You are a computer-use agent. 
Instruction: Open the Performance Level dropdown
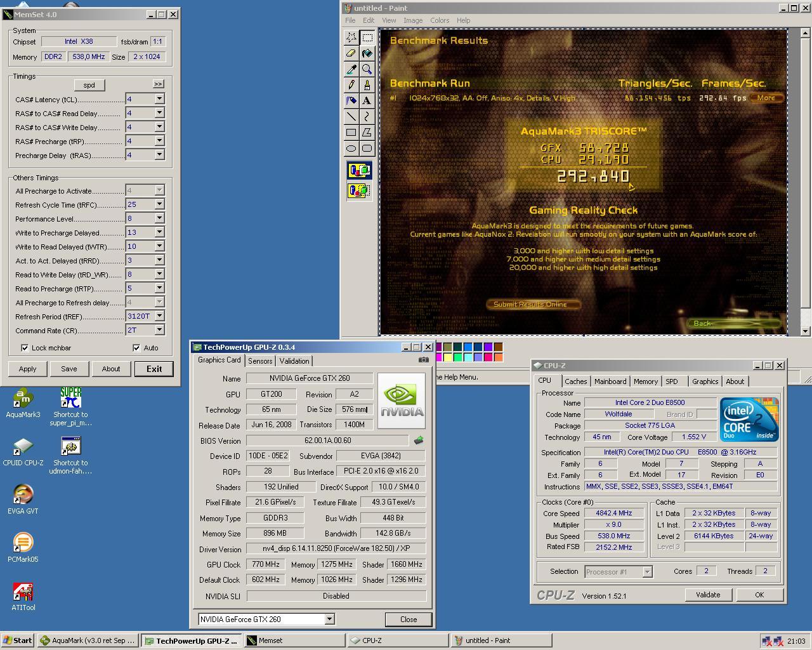(x=159, y=218)
